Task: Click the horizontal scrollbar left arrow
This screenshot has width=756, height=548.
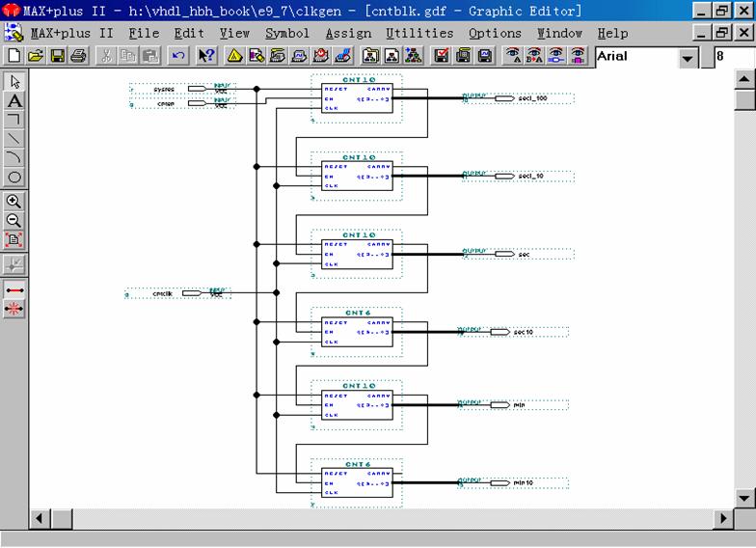Action: [x=40, y=519]
